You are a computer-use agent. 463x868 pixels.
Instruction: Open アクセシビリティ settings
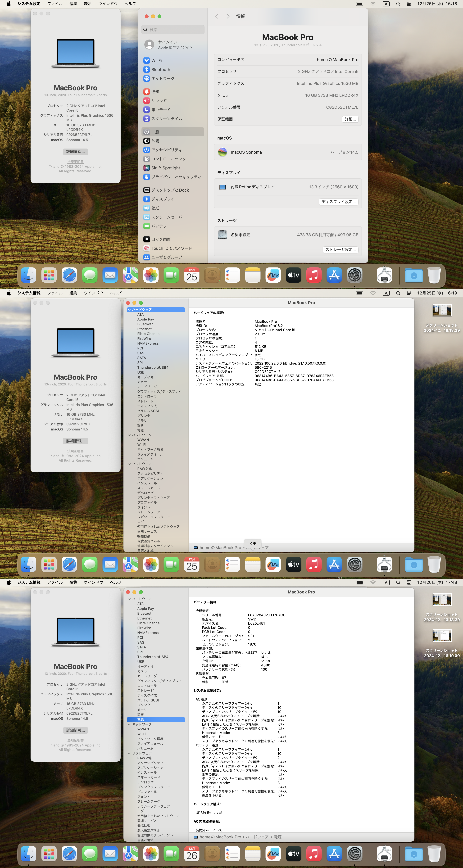pyautogui.click(x=172, y=150)
